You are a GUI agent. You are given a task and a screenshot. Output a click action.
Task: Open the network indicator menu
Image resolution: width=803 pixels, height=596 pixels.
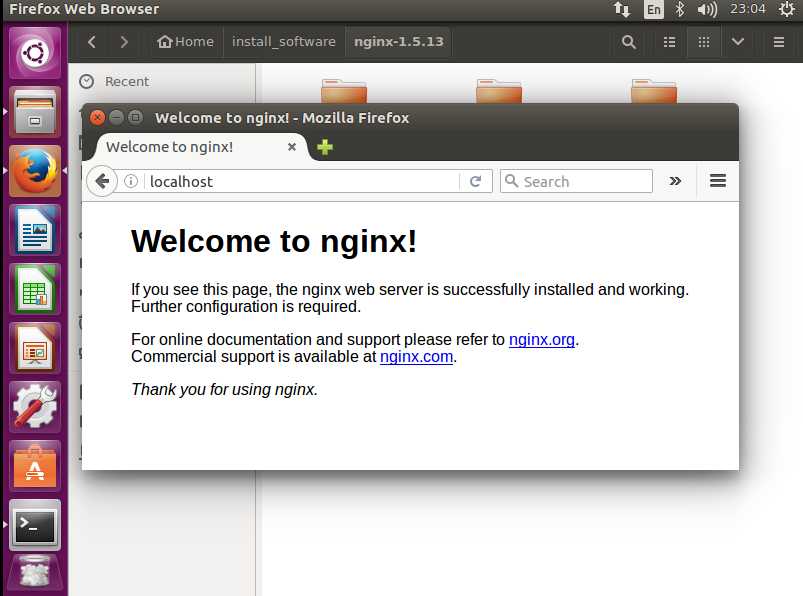pos(622,9)
